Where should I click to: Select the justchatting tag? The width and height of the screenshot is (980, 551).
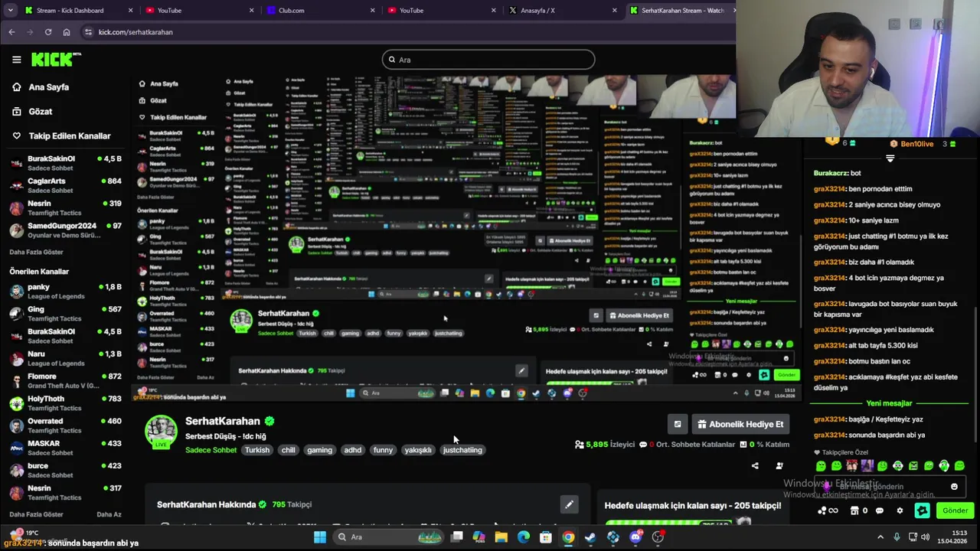[462, 450]
